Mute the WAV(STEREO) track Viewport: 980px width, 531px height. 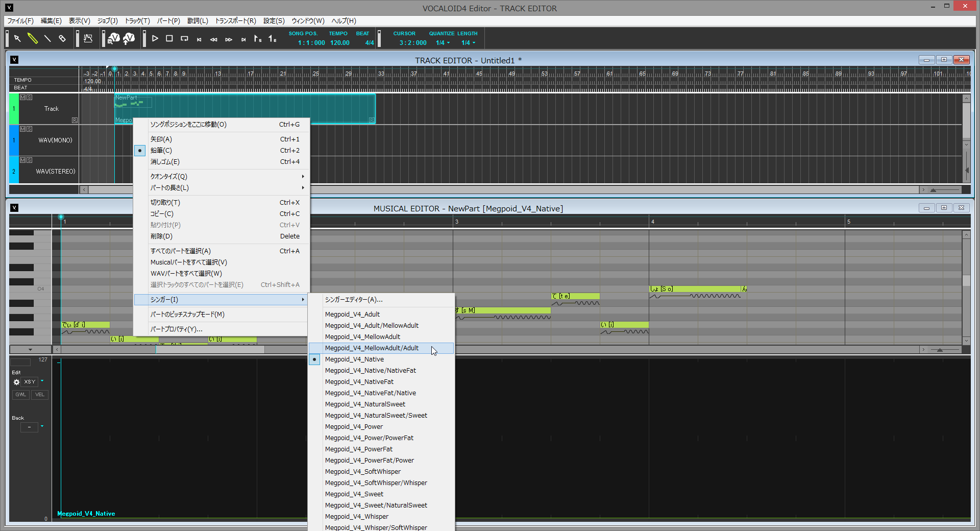(22, 160)
